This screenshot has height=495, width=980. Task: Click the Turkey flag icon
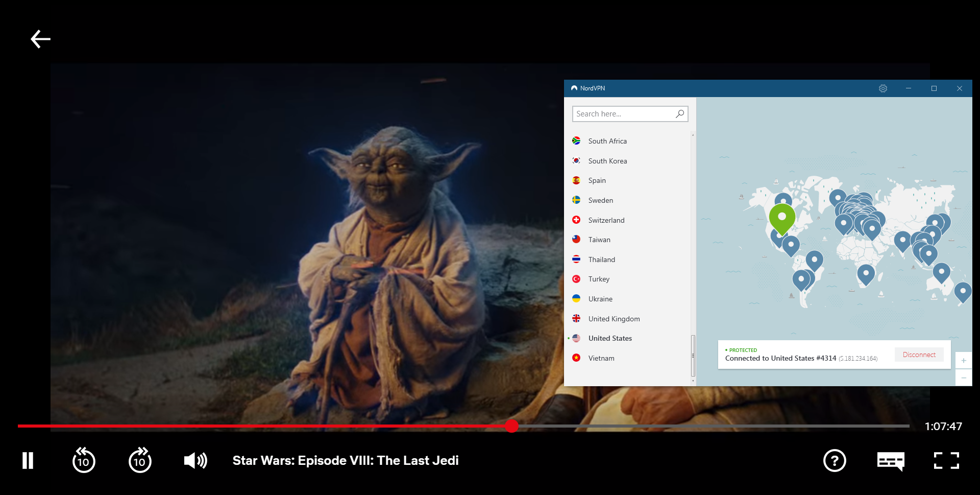(x=576, y=279)
